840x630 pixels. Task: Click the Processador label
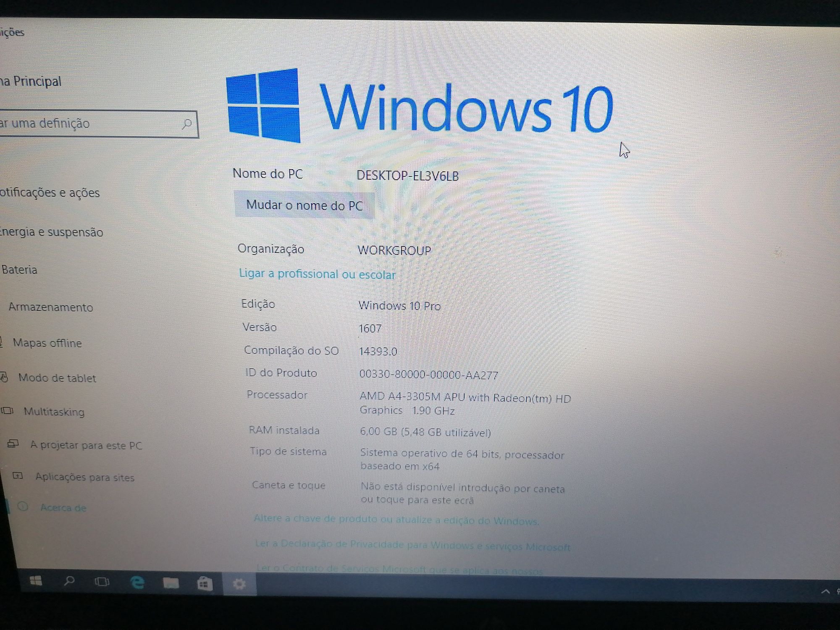click(x=277, y=395)
